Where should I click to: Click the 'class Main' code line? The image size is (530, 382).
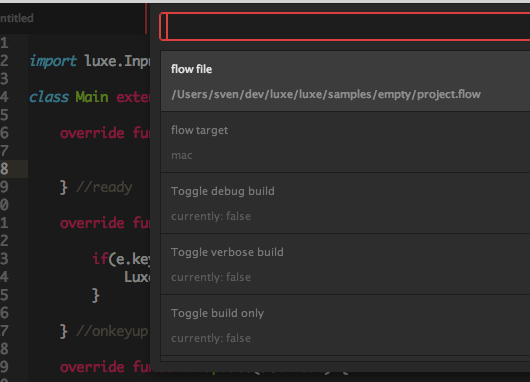(90, 97)
